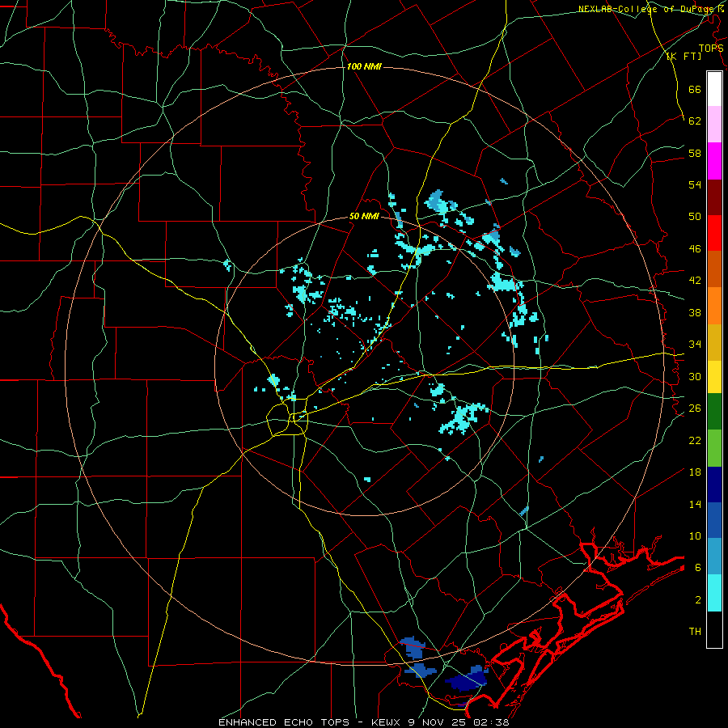Click the cyan legend color swatch

(714, 593)
